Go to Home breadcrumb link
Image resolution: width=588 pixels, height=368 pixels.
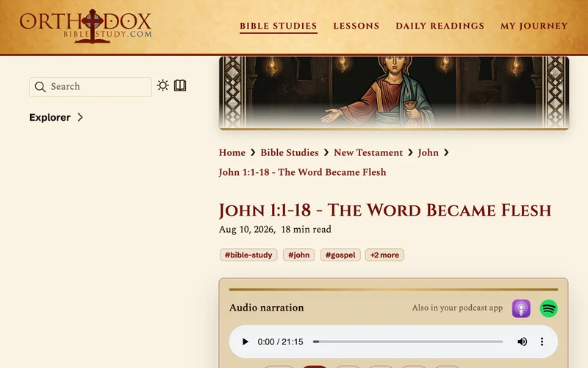click(x=232, y=152)
